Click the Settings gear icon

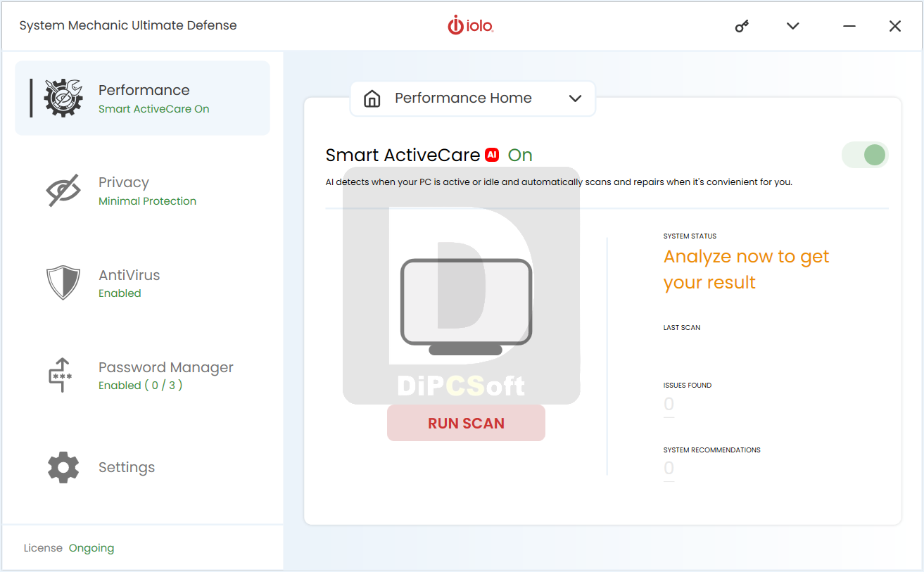[63, 467]
